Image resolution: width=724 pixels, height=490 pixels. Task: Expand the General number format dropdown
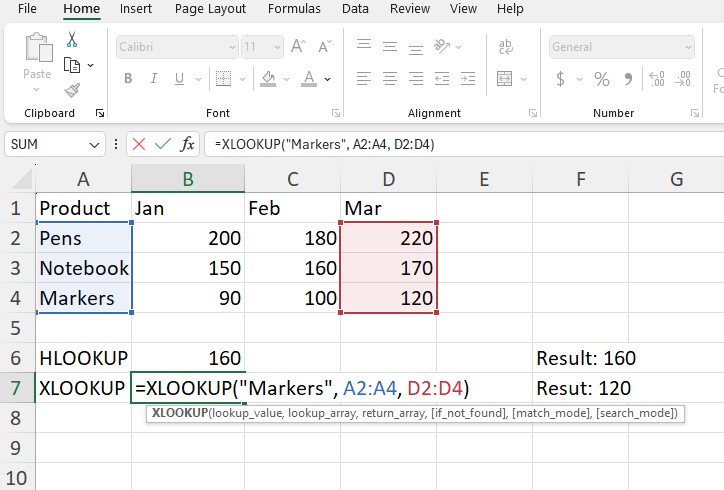[686, 47]
